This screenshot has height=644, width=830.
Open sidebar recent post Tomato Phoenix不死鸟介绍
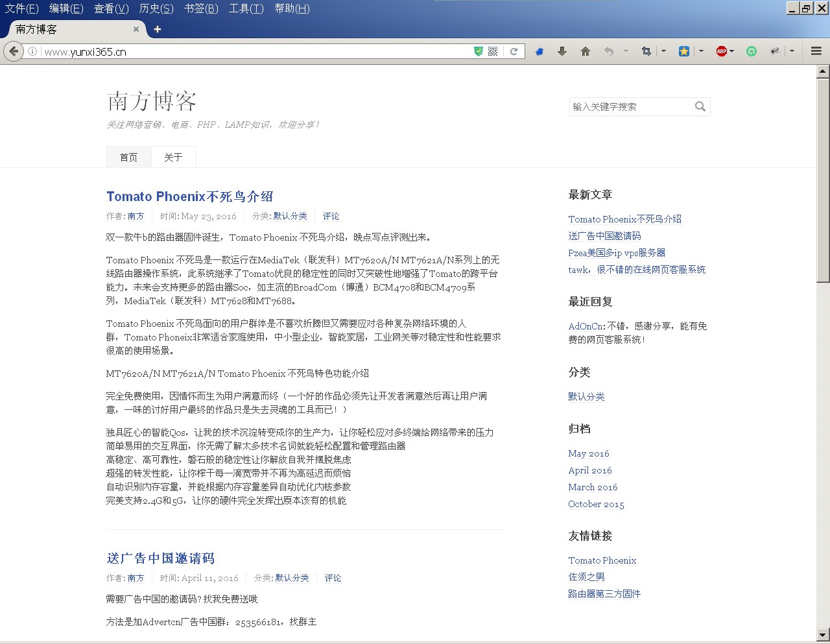coord(624,219)
